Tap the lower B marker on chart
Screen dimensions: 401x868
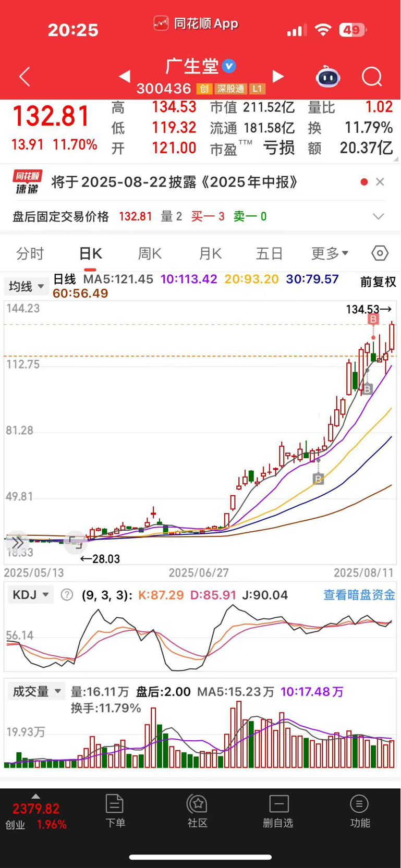coord(318,479)
